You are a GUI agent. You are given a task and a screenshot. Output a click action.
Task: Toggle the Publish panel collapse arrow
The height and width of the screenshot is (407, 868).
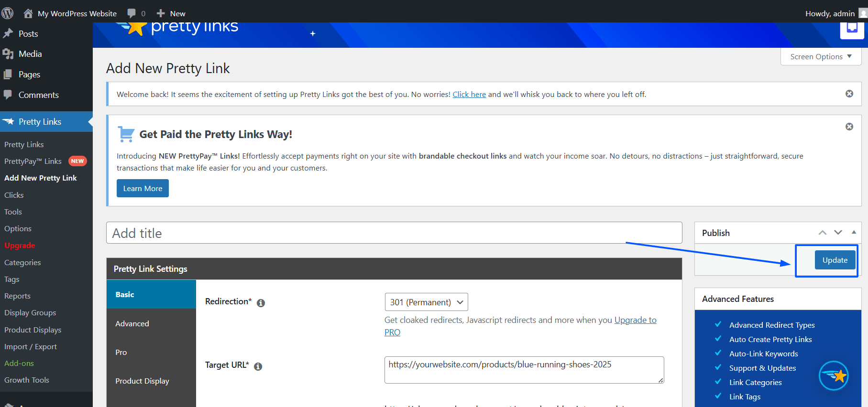854,232
